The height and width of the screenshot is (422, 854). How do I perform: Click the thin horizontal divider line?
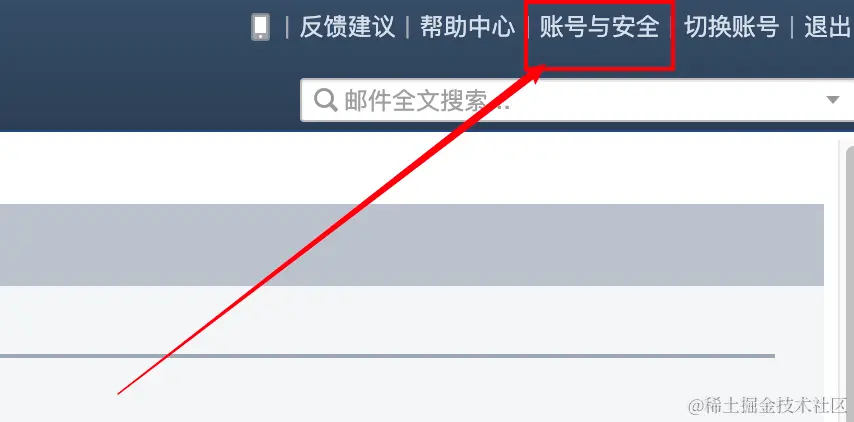tap(387, 356)
